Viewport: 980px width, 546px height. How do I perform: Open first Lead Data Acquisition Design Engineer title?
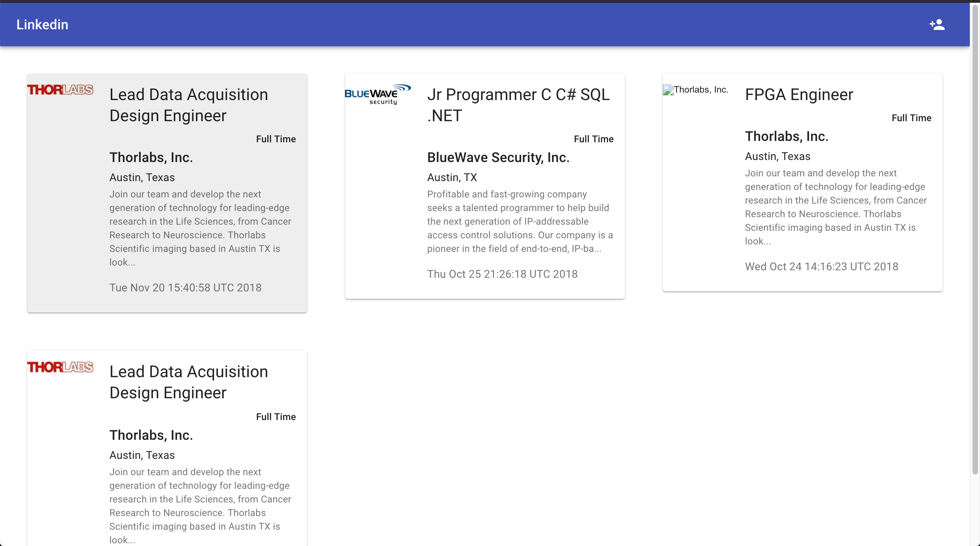pos(189,105)
